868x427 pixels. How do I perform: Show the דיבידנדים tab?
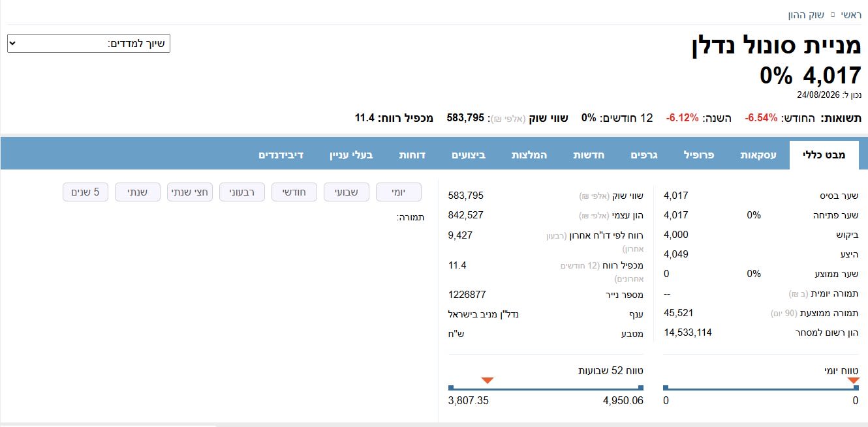tap(281, 155)
